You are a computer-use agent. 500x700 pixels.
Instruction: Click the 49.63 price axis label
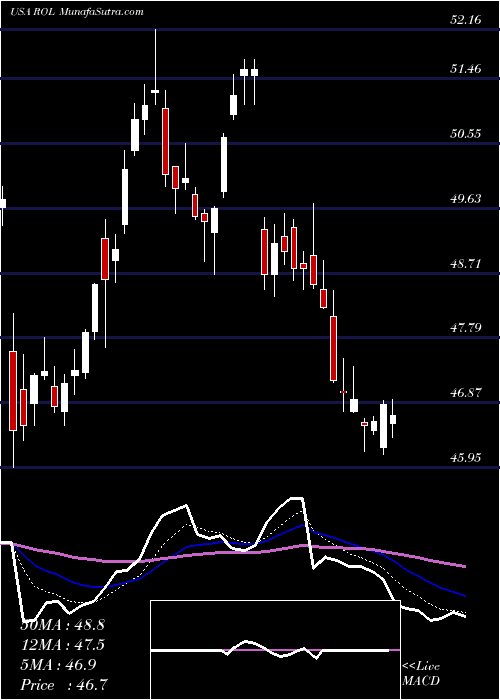pos(466,199)
